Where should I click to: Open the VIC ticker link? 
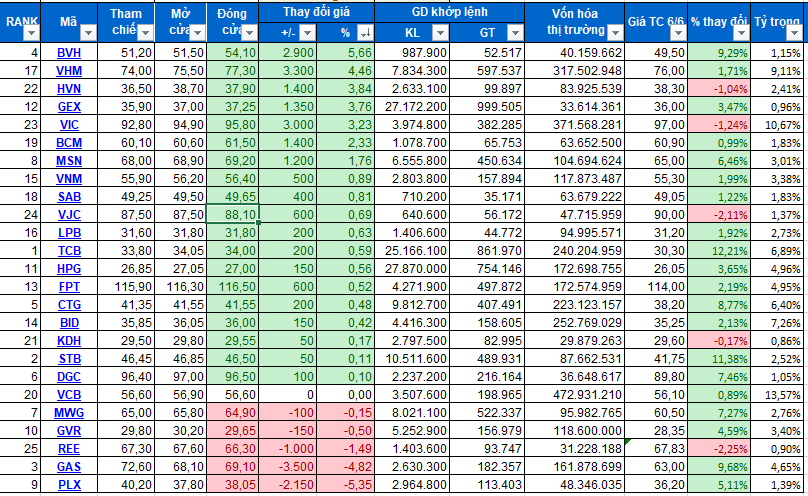(69, 125)
